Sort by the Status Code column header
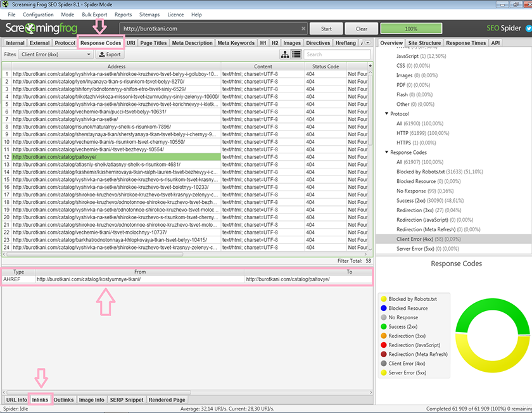The image size is (532, 413). coord(326,66)
